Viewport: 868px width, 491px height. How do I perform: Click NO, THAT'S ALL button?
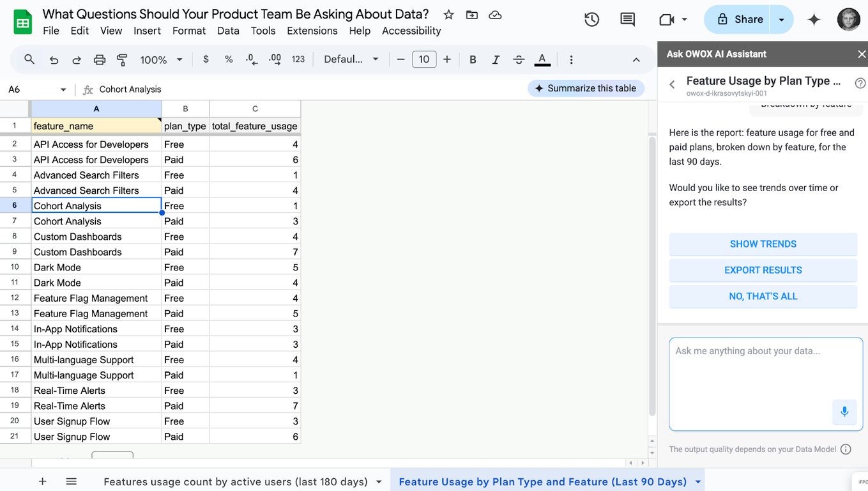coord(763,297)
